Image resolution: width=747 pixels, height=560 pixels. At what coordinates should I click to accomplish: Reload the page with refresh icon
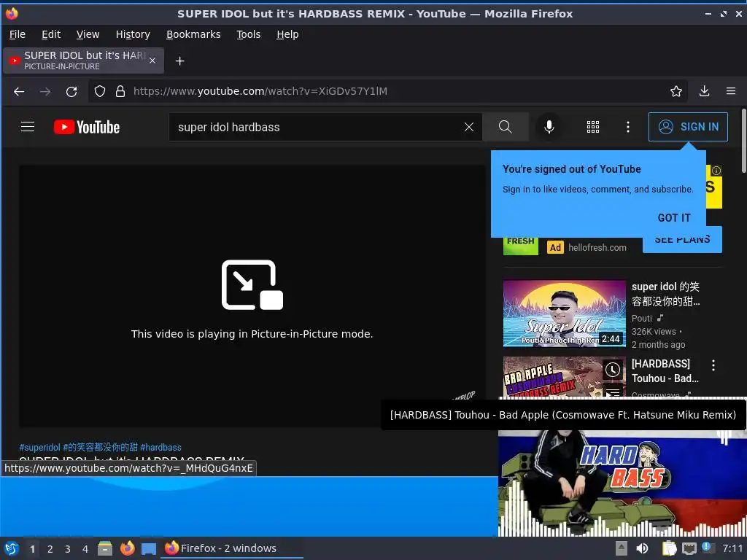tap(71, 91)
